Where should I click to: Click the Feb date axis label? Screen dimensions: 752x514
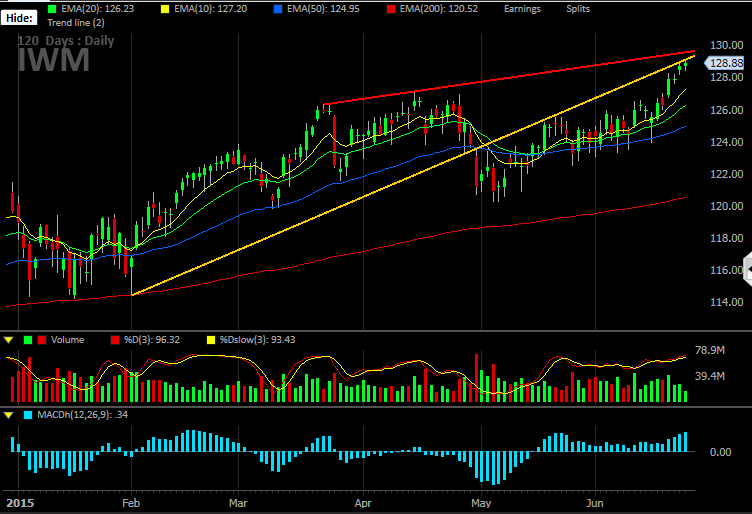131,503
